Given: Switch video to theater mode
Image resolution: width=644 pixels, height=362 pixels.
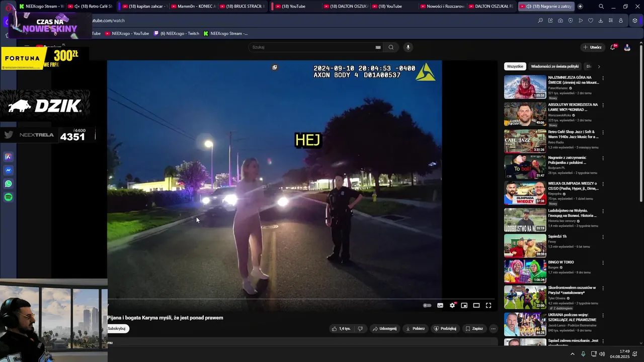Looking at the screenshot, I should [x=476, y=305].
